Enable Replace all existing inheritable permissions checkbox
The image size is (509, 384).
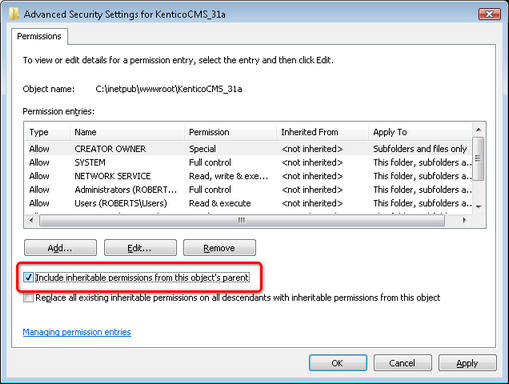point(28,297)
